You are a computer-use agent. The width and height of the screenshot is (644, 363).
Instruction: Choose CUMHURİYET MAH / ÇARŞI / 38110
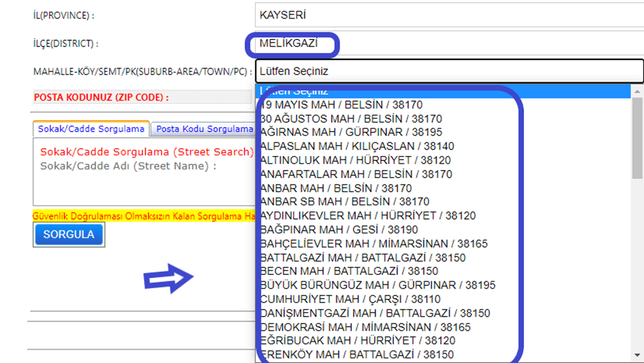350,299
